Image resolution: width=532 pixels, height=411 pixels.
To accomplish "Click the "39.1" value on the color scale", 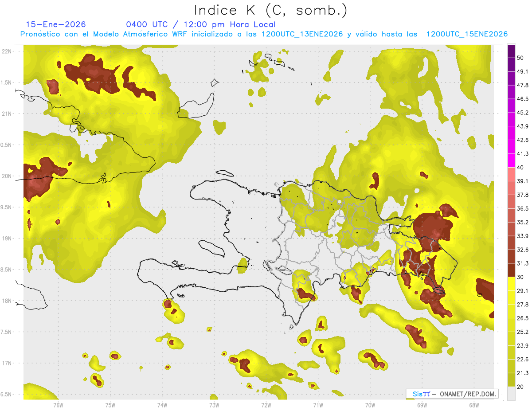I will click(x=522, y=181).
